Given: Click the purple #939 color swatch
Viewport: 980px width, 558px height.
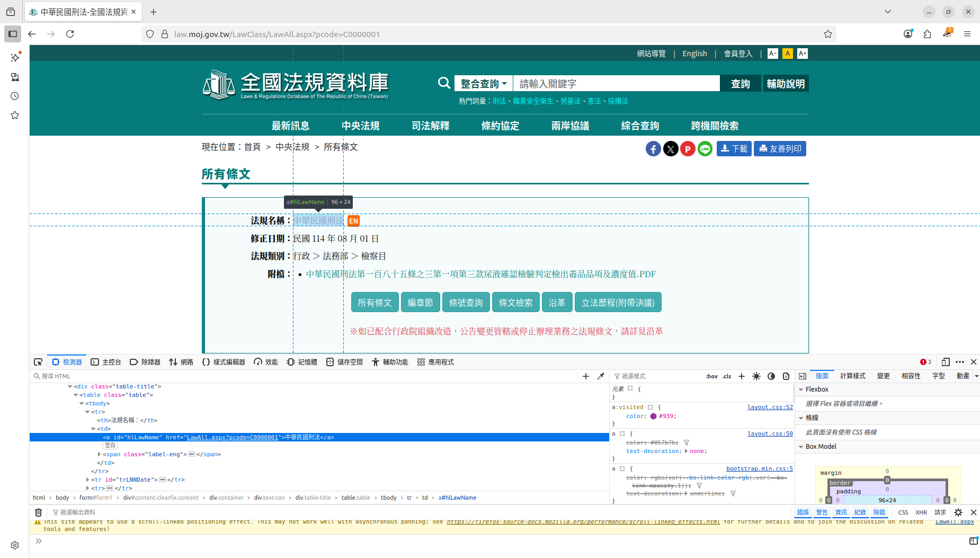Looking at the screenshot, I should pos(653,417).
